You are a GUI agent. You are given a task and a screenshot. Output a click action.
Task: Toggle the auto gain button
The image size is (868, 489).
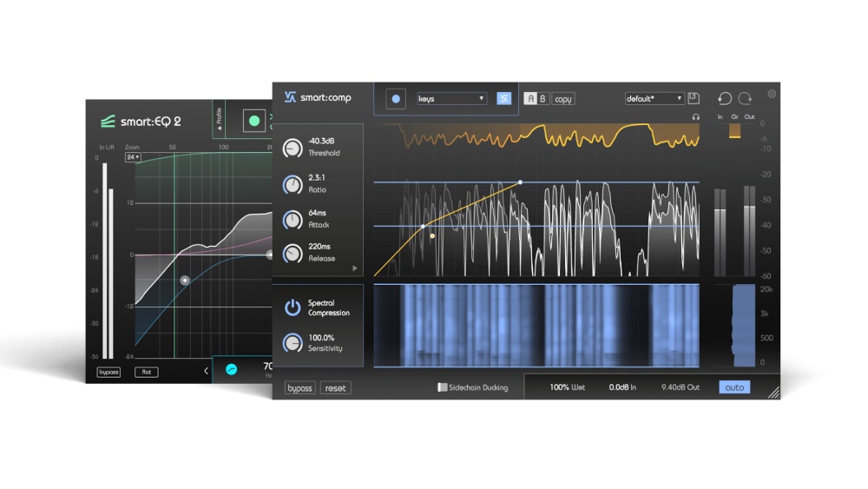pos(733,387)
